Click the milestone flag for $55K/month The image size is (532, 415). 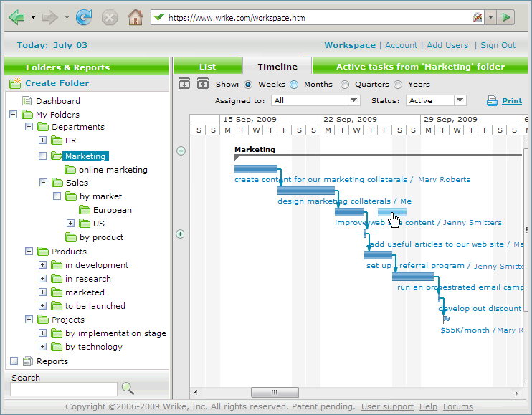[446, 319]
